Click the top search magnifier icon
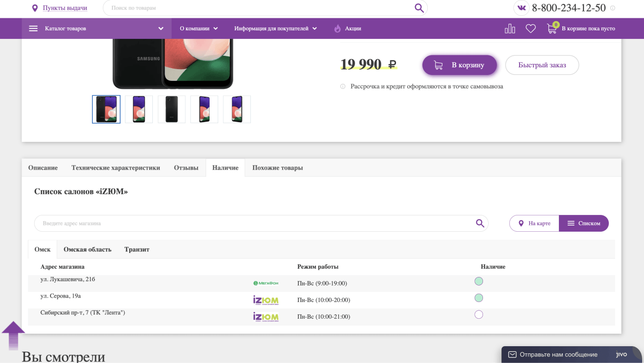The image size is (644, 363). click(x=419, y=8)
